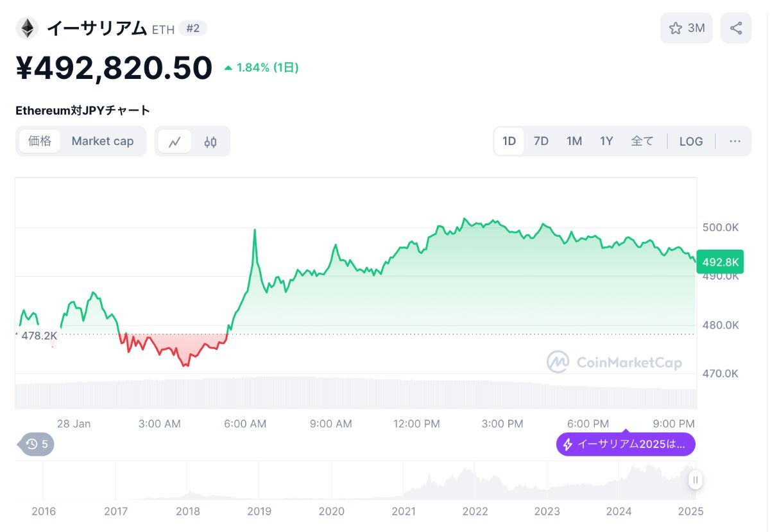The width and height of the screenshot is (770, 532).
Task: Click the 9:00 PM time axis label
Action: pos(673,424)
